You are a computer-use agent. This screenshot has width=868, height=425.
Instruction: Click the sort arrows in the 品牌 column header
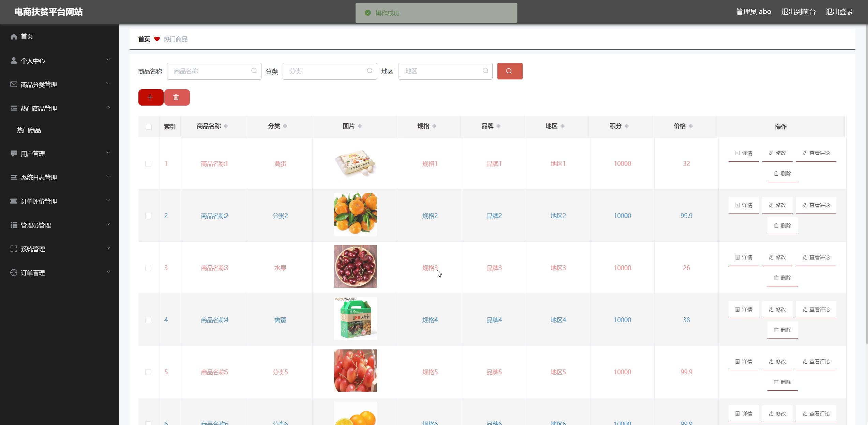[498, 126]
